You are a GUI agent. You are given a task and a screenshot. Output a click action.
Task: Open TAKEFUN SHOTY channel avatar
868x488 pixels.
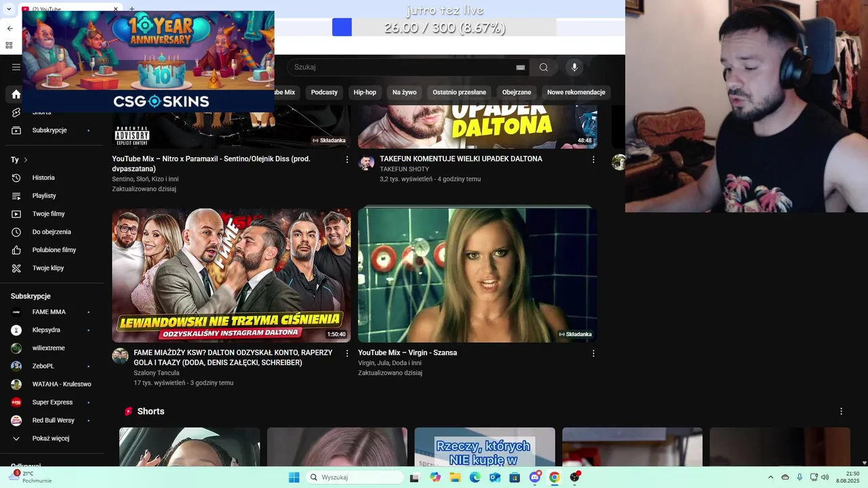tap(366, 163)
